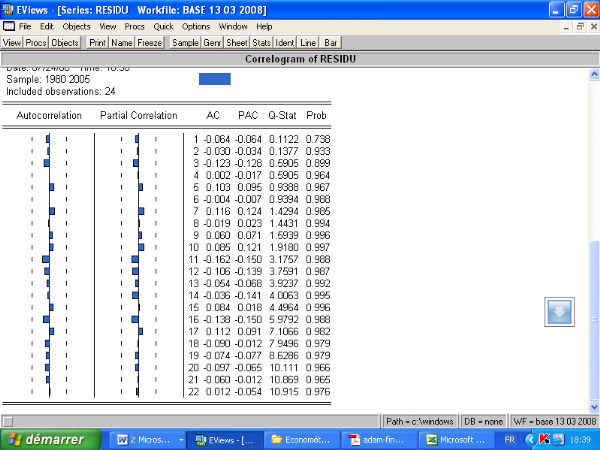
Task: Open the Procs menu in menu bar
Action: click(x=134, y=26)
